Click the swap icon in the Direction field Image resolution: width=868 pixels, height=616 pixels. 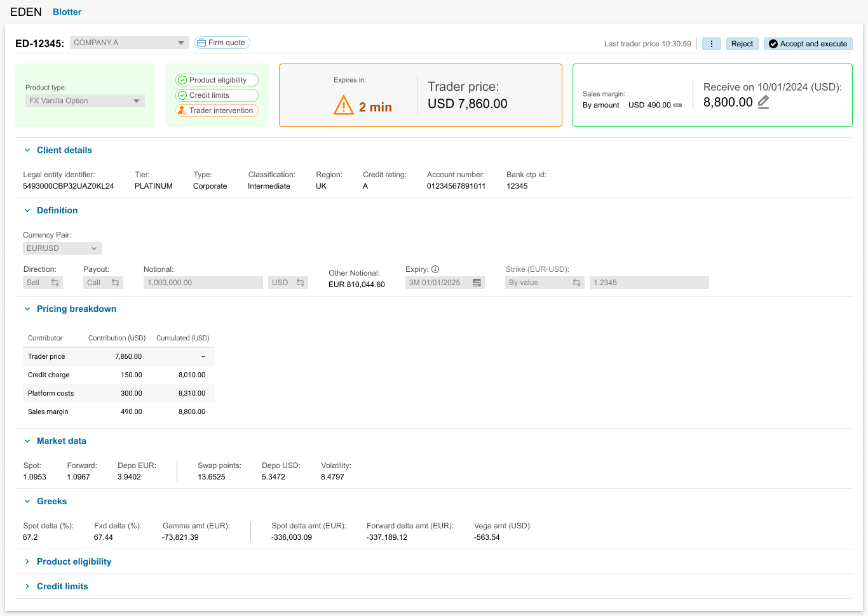[55, 283]
